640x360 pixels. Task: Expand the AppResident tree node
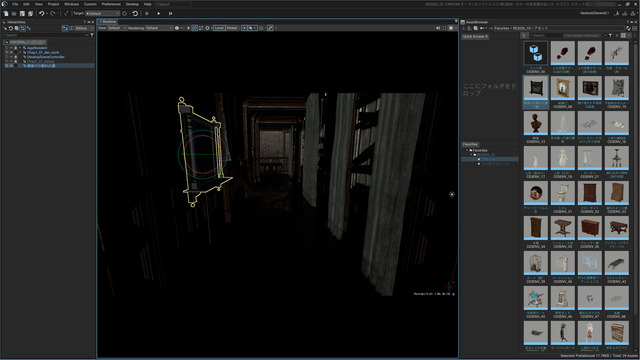[x=20, y=48]
